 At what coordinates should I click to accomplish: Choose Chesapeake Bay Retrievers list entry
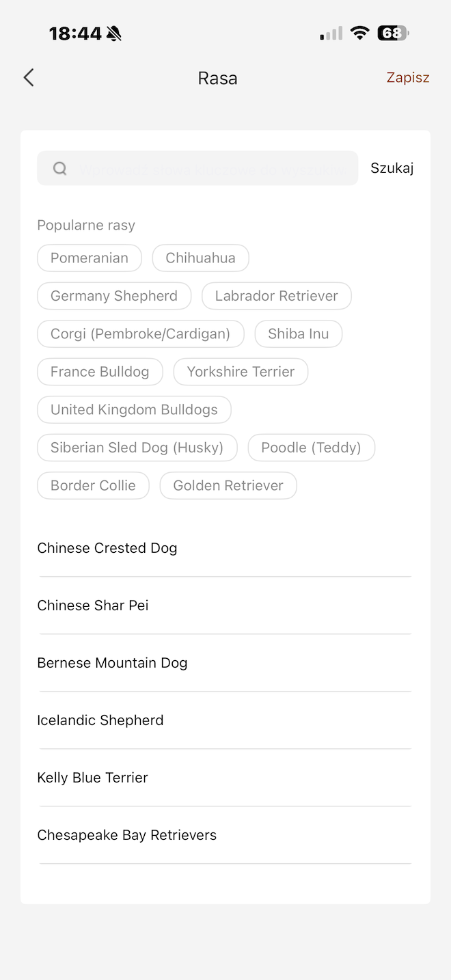pos(126,835)
